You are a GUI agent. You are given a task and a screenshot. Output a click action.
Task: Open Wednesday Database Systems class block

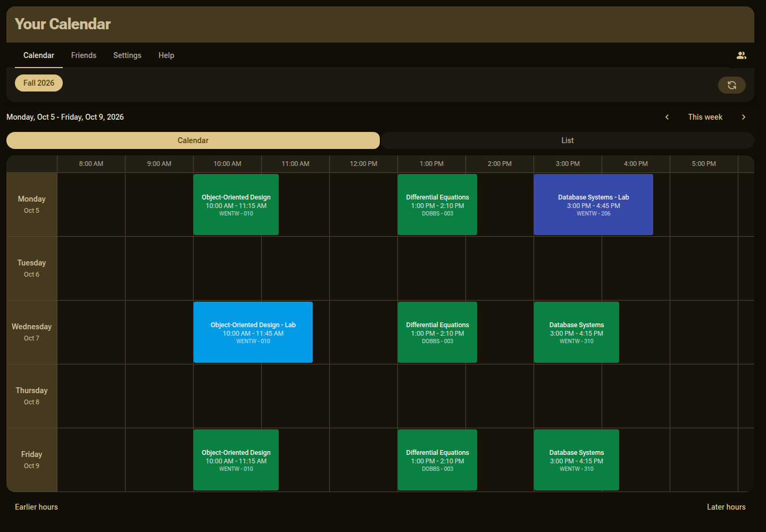click(x=577, y=332)
